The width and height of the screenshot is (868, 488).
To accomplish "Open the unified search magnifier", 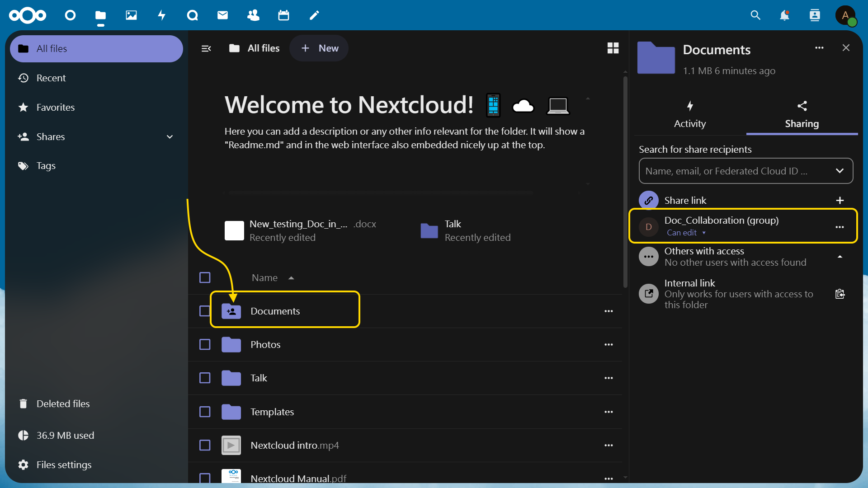I will click(x=755, y=15).
